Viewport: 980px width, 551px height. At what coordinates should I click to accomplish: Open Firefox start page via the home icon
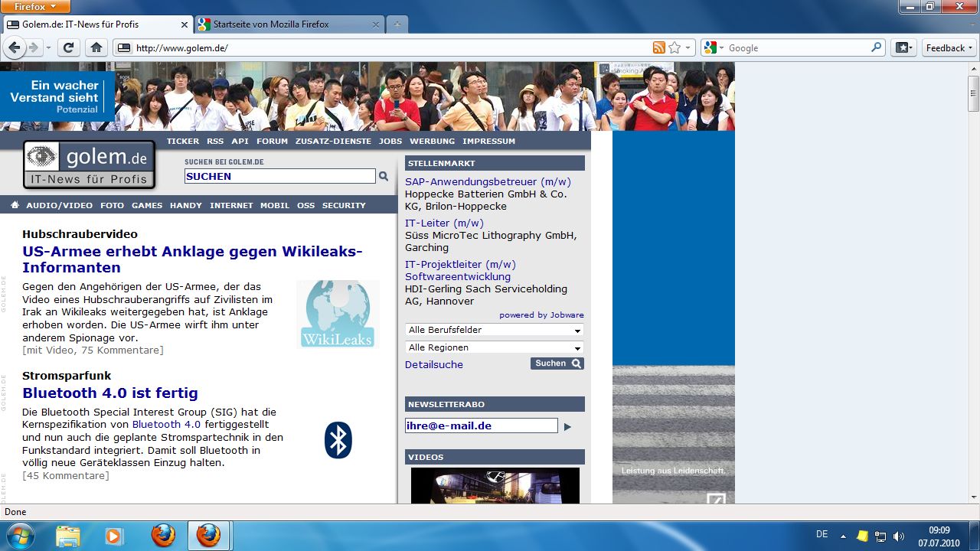pyautogui.click(x=95, y=47)
